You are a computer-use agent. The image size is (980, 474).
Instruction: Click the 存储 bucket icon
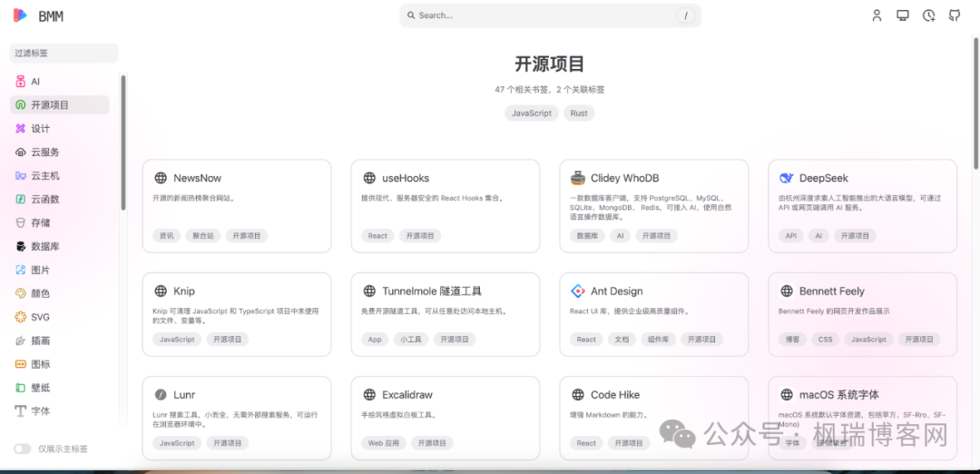click(x=21, y=222)
